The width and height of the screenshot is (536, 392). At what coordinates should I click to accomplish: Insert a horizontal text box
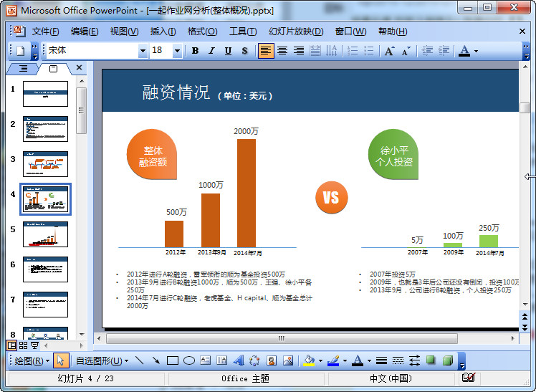[206, 360]
